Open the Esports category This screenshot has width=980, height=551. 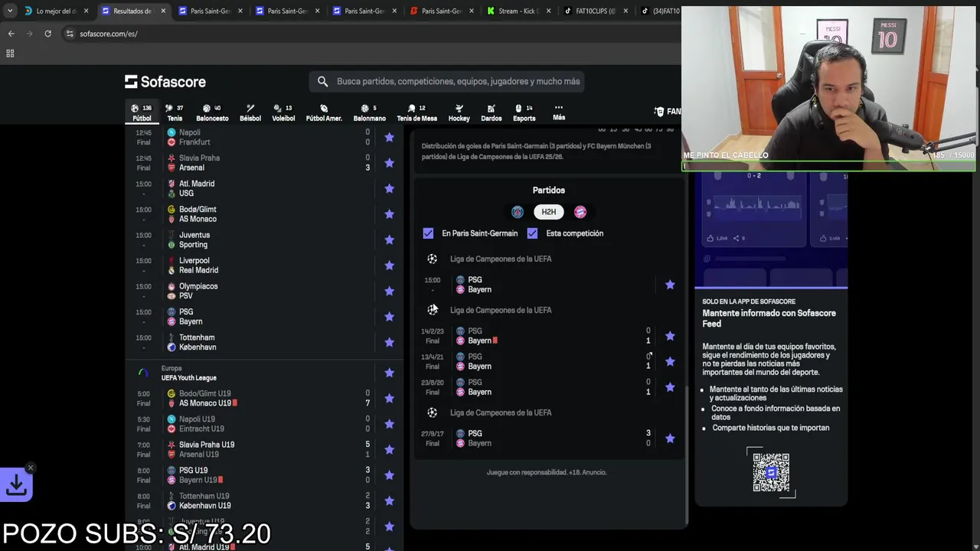524,112
